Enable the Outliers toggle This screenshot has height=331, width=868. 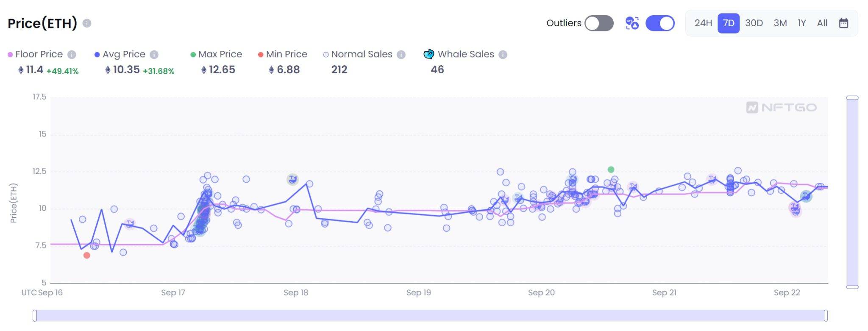point(599,23)
